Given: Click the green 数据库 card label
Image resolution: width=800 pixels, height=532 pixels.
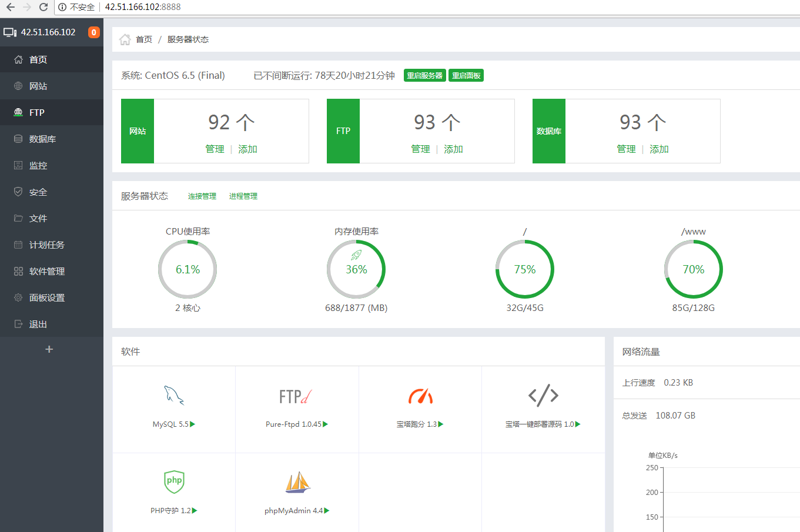Looking at the screenshot, I should click(x=549, y=131).
